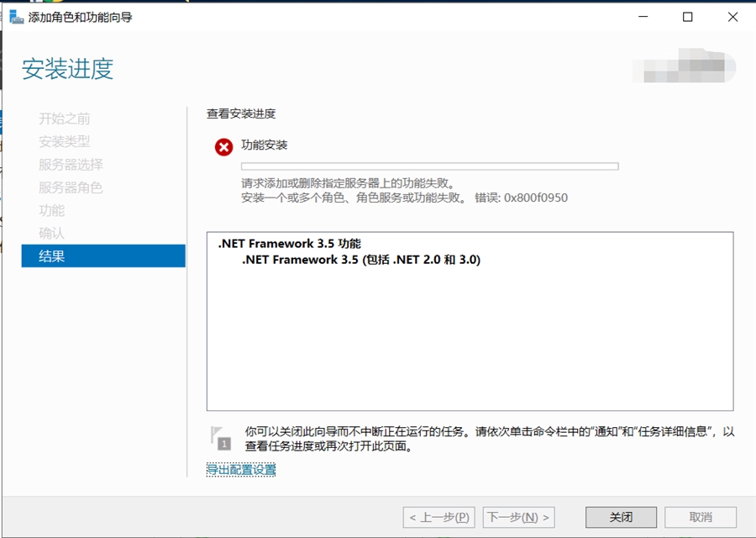This screenshot has width=756, height=538.
Task: Switch to the 功能 step
Action: pos(51,210)
